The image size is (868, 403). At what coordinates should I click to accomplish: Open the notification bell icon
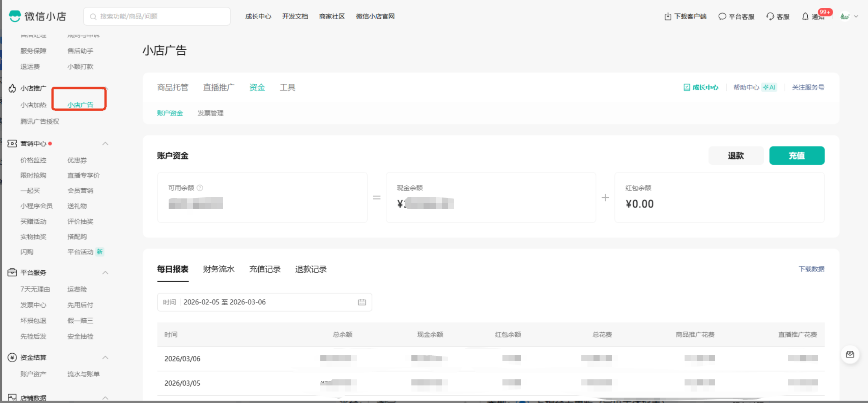(x=805, y=16)
